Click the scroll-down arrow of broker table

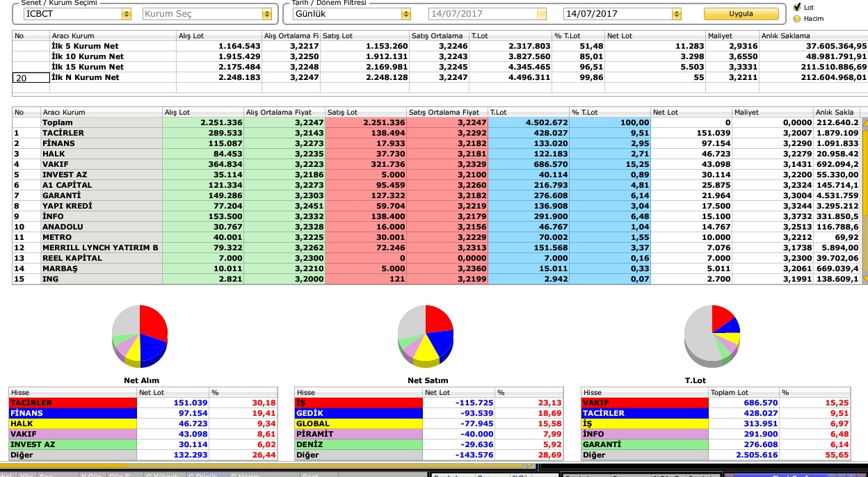point(865,280)
